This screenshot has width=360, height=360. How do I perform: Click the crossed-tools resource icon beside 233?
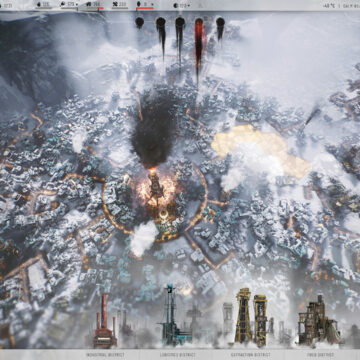pyautogui.click(x=115, y=4)
